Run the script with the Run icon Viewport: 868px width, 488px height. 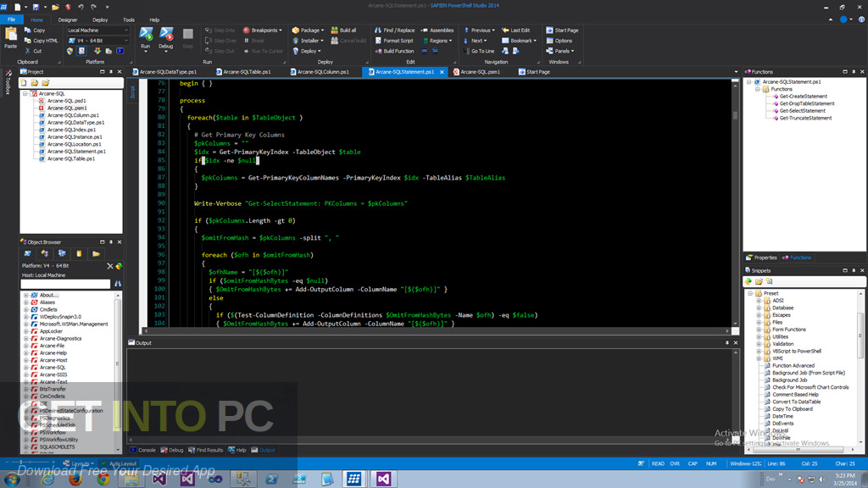[x=146, y=35]
